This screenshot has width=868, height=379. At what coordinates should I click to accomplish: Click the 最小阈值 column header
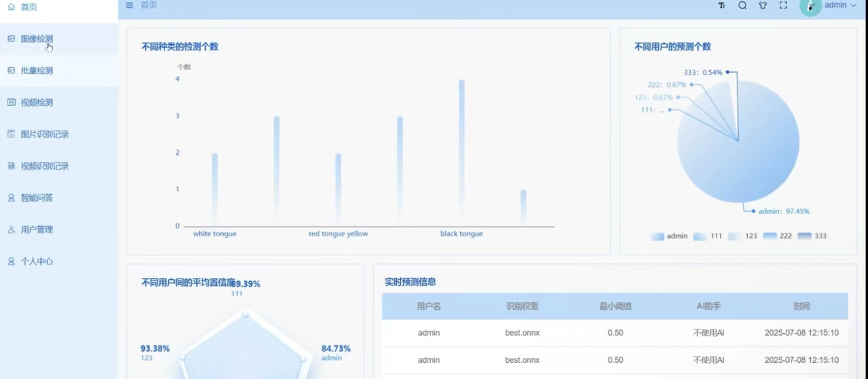[x=615, y=306]
